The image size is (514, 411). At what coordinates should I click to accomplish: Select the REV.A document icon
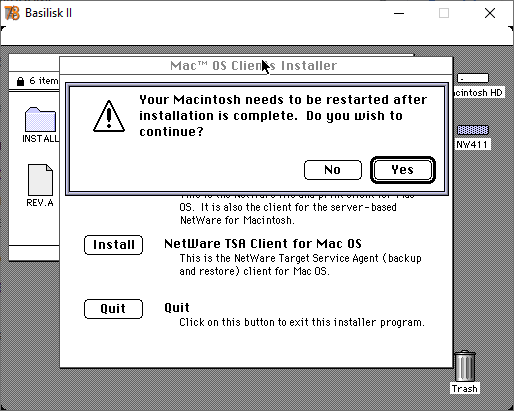click(x=40, y=180)
